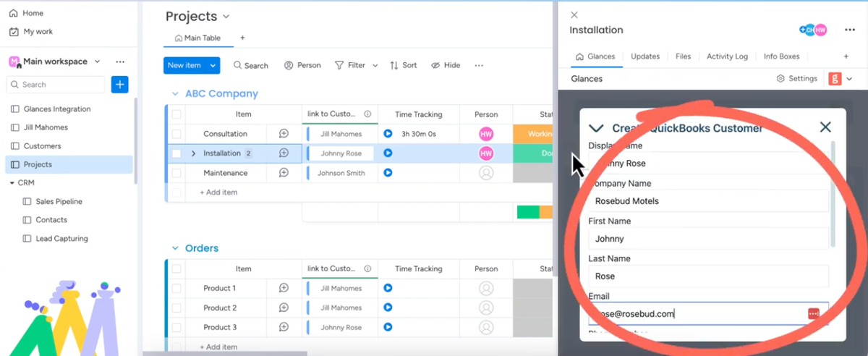Click the First Name field
The height and width of the screenshot is (356, 868).
[708, 239]
